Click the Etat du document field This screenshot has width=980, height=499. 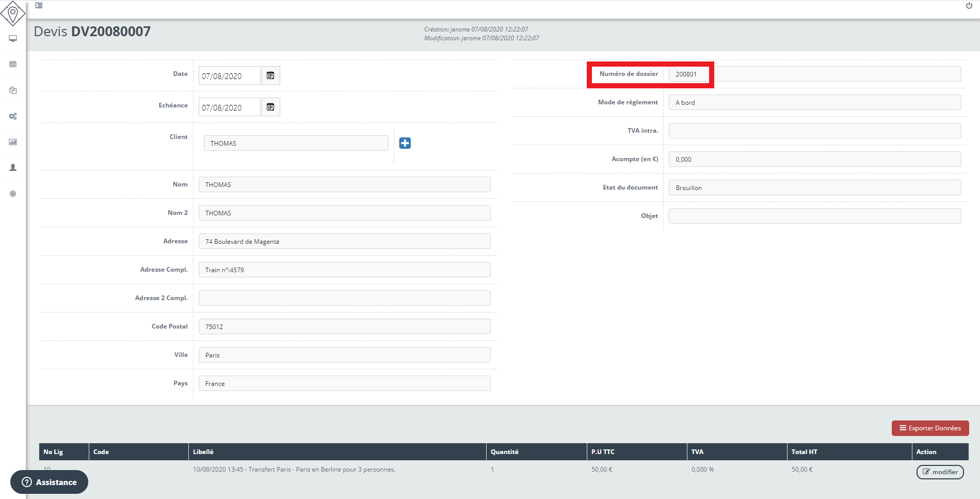click(x=814, y=188)
